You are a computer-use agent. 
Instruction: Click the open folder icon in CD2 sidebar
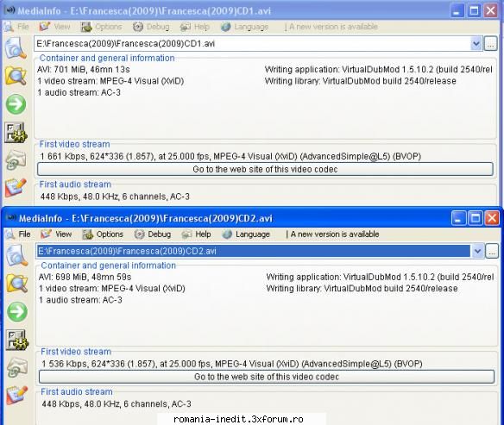(x=17, y=284)
